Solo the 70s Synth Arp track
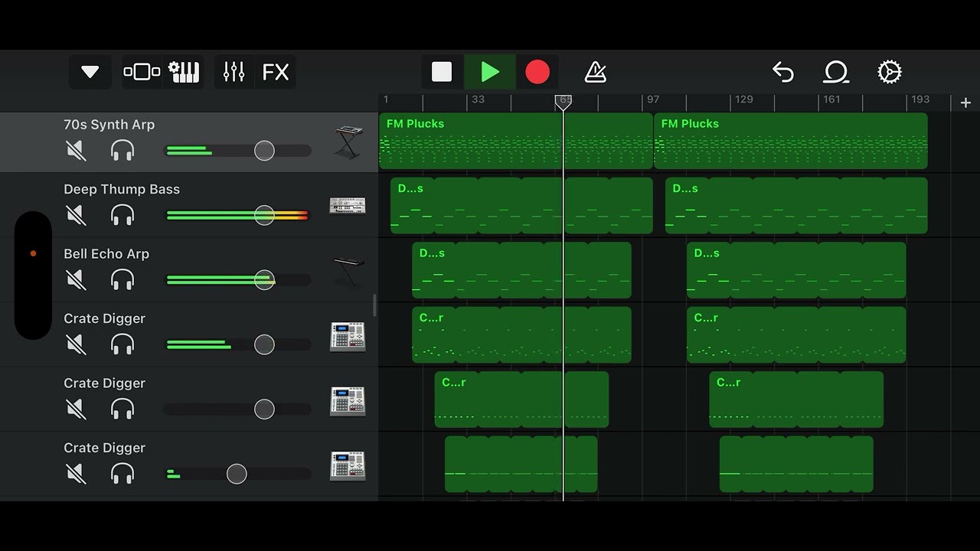This screenshot has width=980, height=551. [x=122, y=151]
